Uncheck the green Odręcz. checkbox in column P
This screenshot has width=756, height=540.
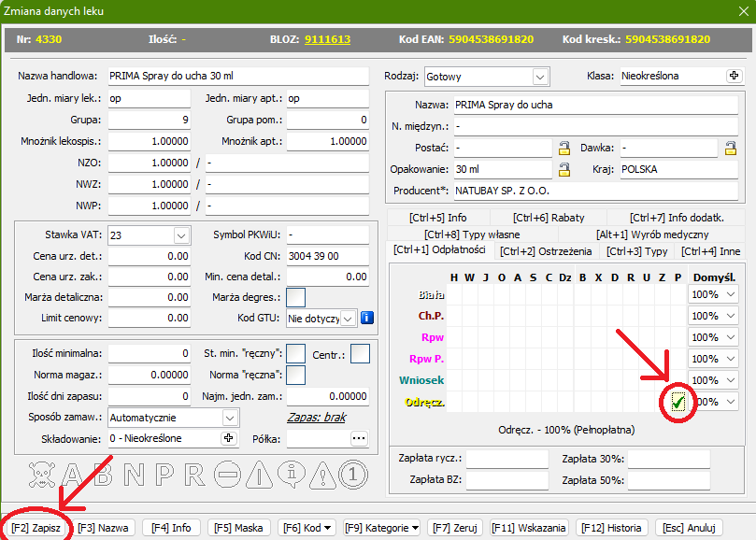click(x=678, y=403)
